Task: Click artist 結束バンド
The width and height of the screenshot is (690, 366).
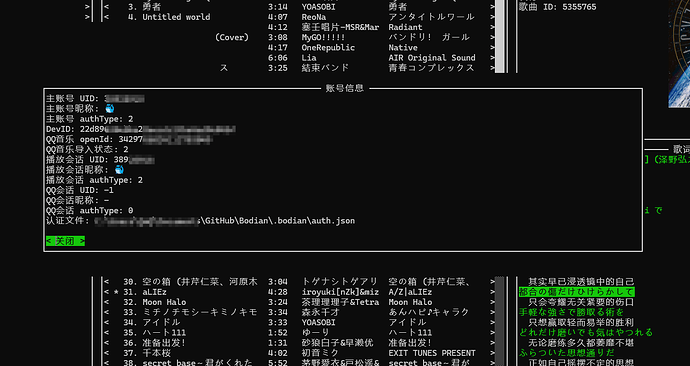Action: pos(325,68)
